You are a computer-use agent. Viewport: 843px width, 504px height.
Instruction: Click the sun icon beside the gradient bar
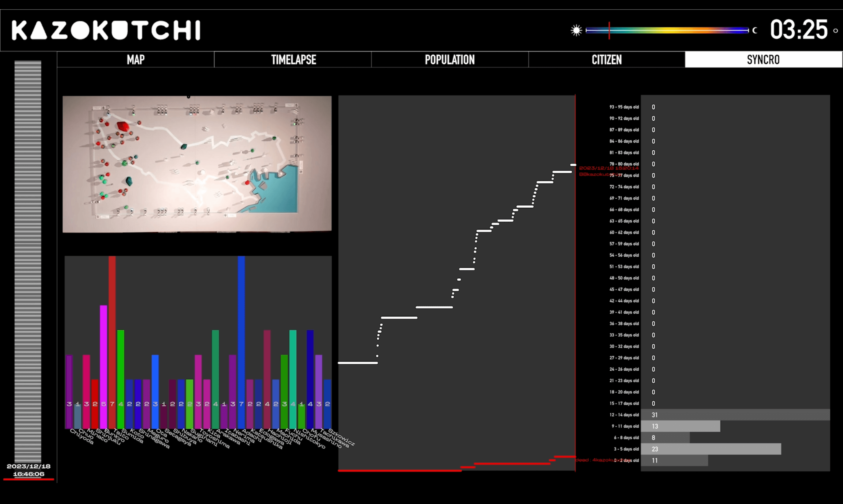pos(576,30)
